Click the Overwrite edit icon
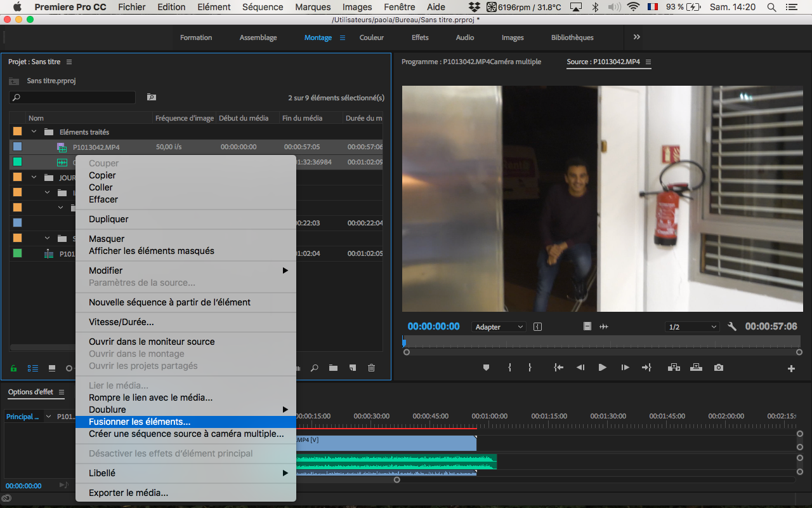Image resolution: width=812 pixels, height=508 pixels. 696,368
